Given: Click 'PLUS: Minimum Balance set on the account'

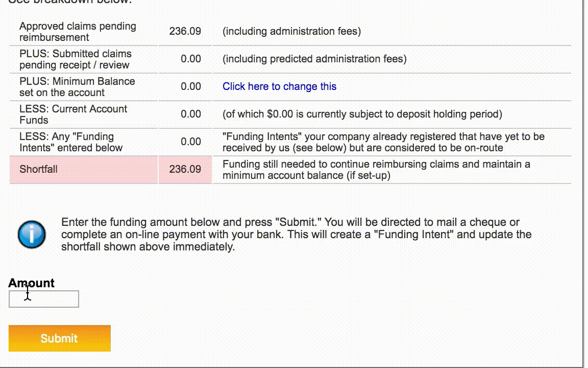Looking at the screenshot, I should click(77, 87).
